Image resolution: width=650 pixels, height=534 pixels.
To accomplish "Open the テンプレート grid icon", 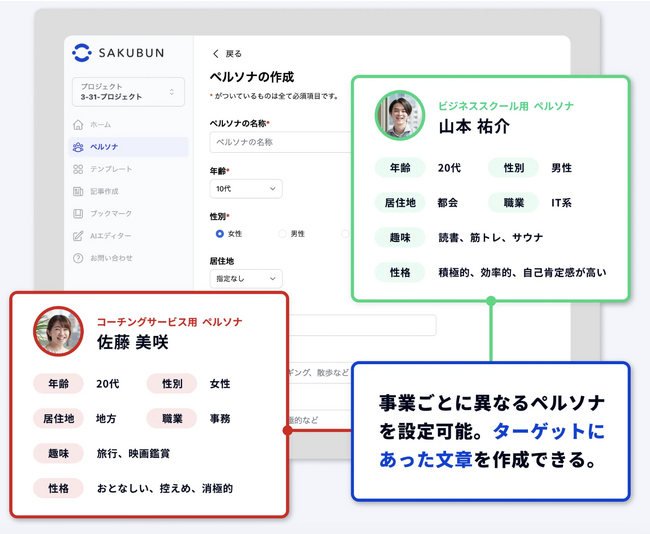I will 78,169.
